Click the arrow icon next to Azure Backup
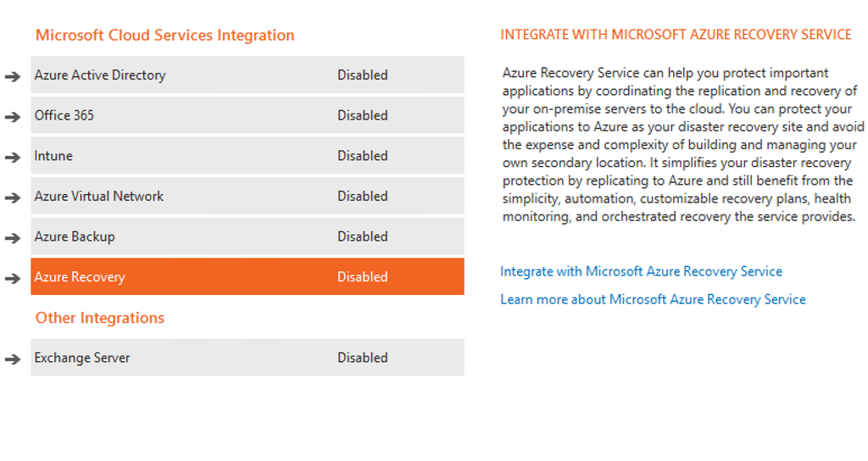 [x=13, y=238]
